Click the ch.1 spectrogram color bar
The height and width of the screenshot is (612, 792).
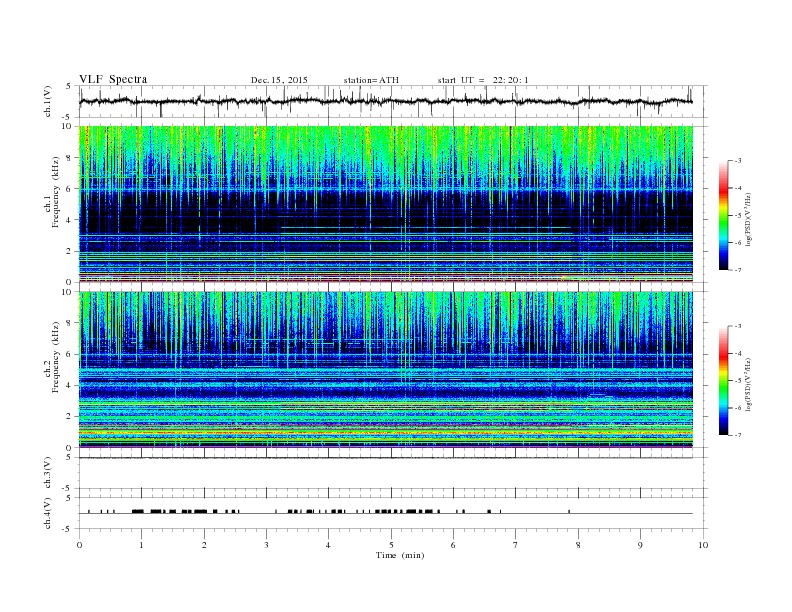click(x=723, y=215)
